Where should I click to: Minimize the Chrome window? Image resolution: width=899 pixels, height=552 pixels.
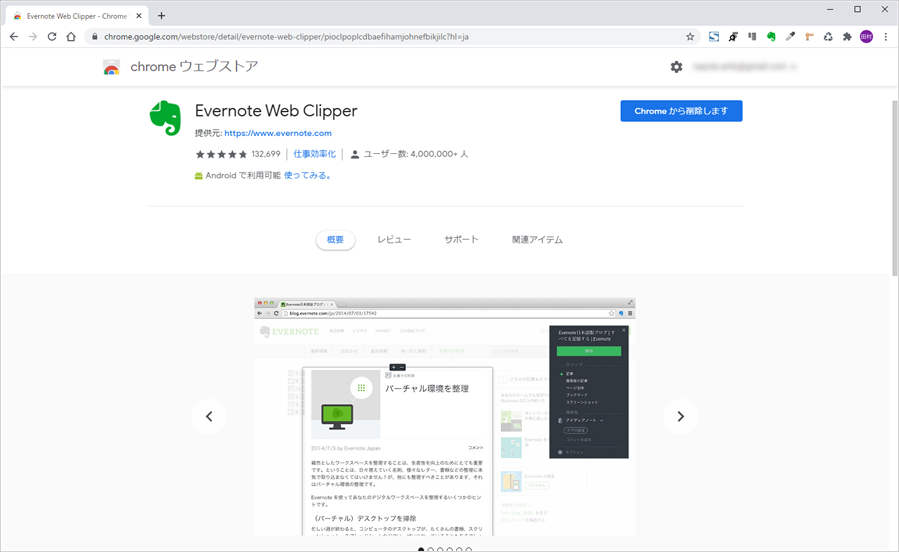point(830,9)
